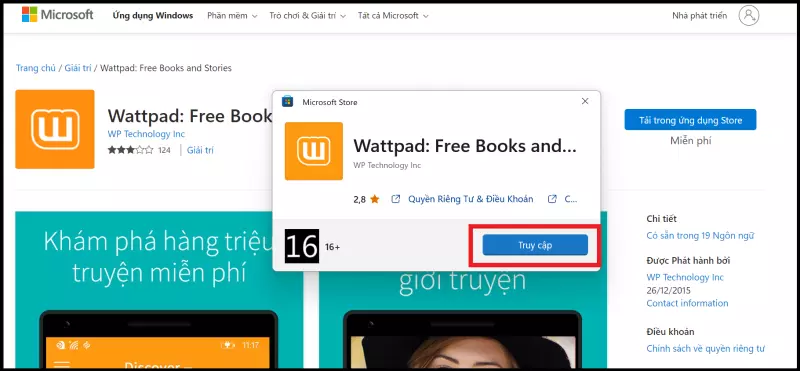This screenshot has width=800, height=371.
Task: Go to Giải trí breadcrumb link
Action: [78, 68]
